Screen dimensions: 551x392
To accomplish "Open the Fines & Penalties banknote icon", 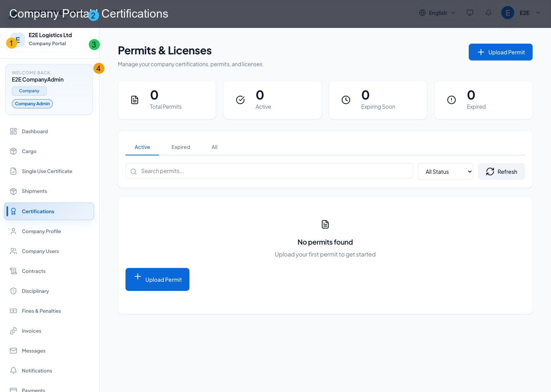I will [13, 311].
